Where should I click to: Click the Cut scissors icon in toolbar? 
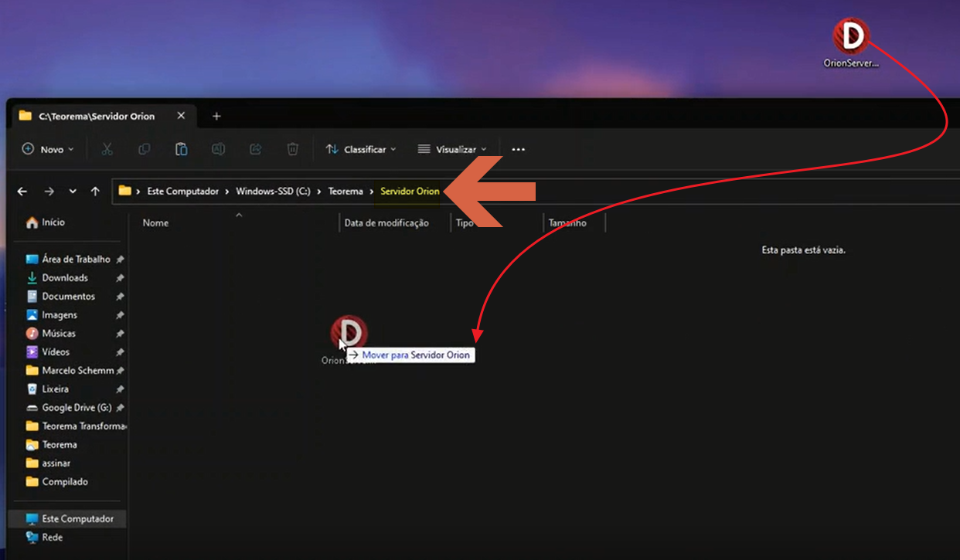107,149
